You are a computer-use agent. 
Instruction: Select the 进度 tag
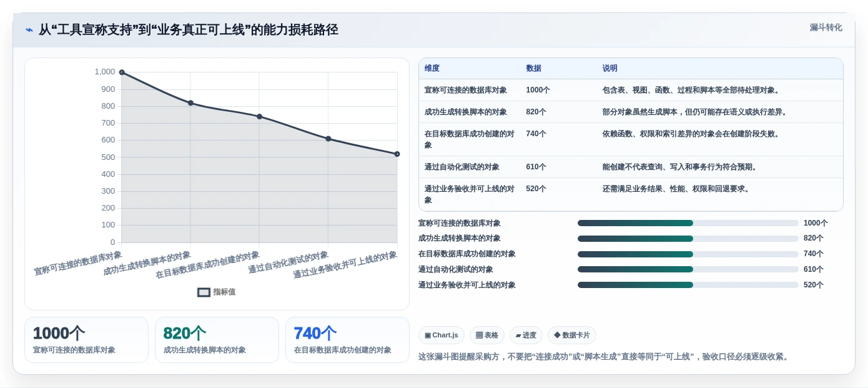[x=526, y=335]
